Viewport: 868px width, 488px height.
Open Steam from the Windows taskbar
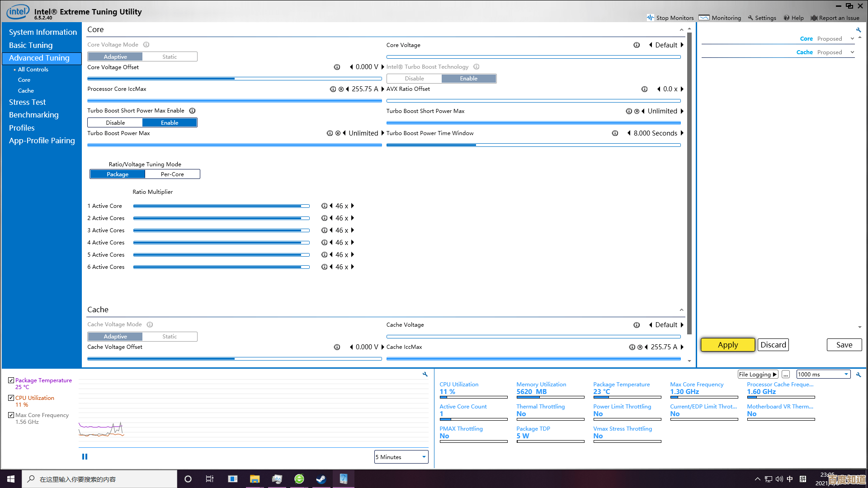[321, 479]
